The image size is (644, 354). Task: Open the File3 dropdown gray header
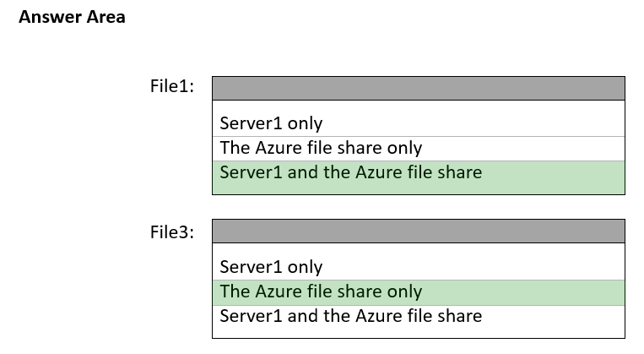point(418,231)
